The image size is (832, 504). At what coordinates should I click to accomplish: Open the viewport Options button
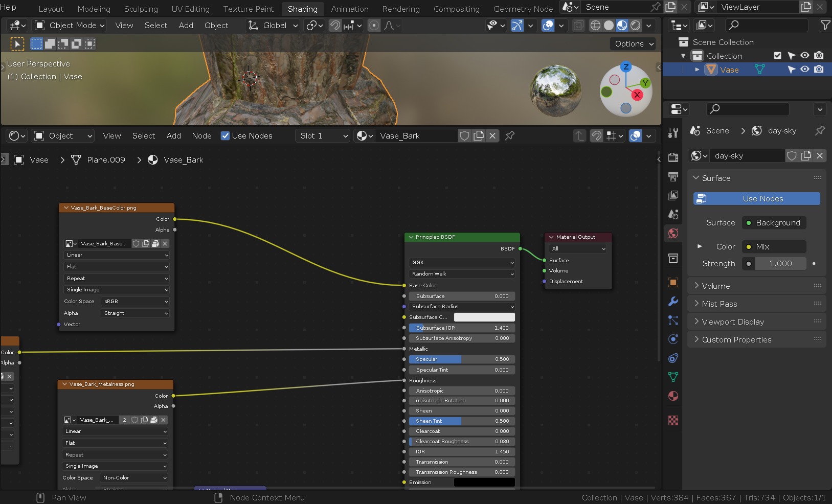point(633,44)
